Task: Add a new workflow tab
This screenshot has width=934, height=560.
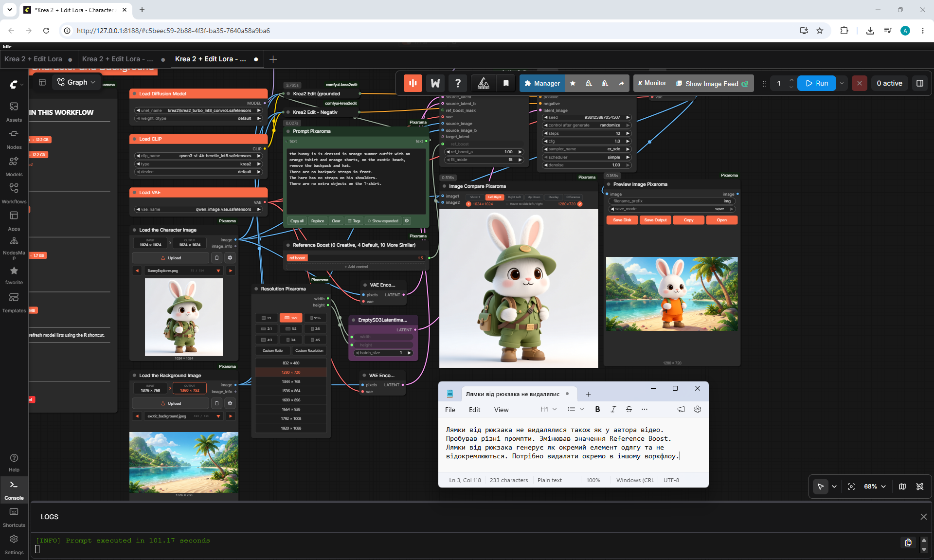Action: [273, 59]
